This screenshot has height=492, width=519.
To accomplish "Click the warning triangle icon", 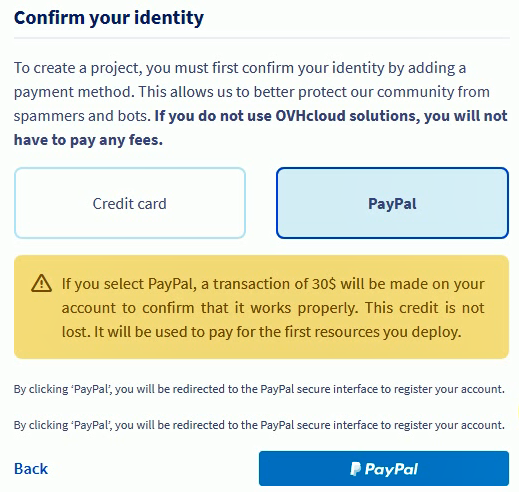I will pos(41,283).
